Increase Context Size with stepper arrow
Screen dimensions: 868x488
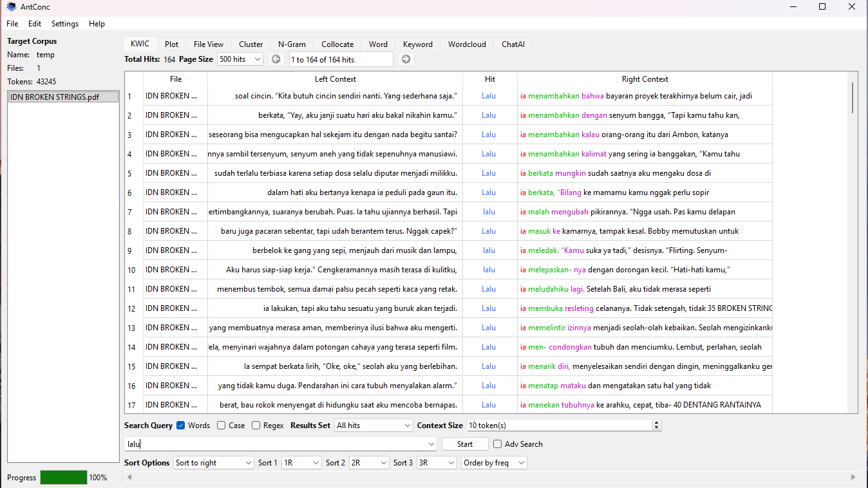(656, 423)
